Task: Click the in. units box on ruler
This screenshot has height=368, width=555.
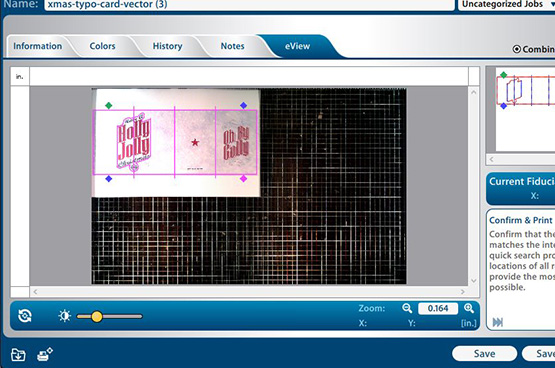Action: tap(20, 76)
